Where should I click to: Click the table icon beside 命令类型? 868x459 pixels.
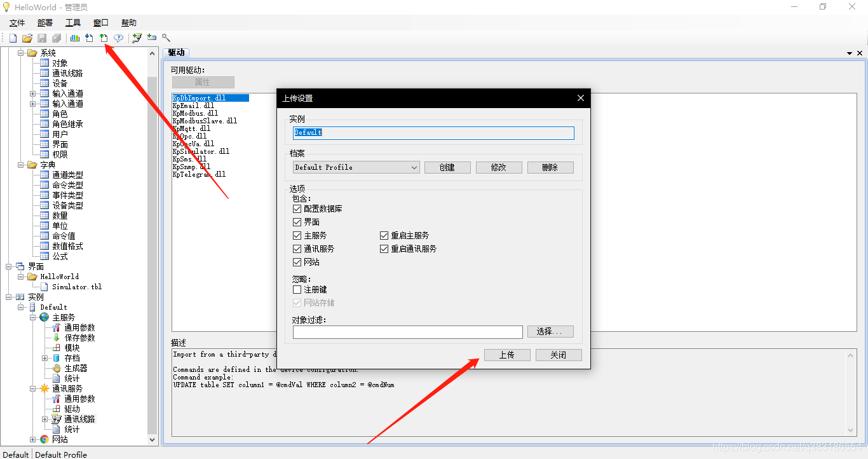click(x=44, y=185)
